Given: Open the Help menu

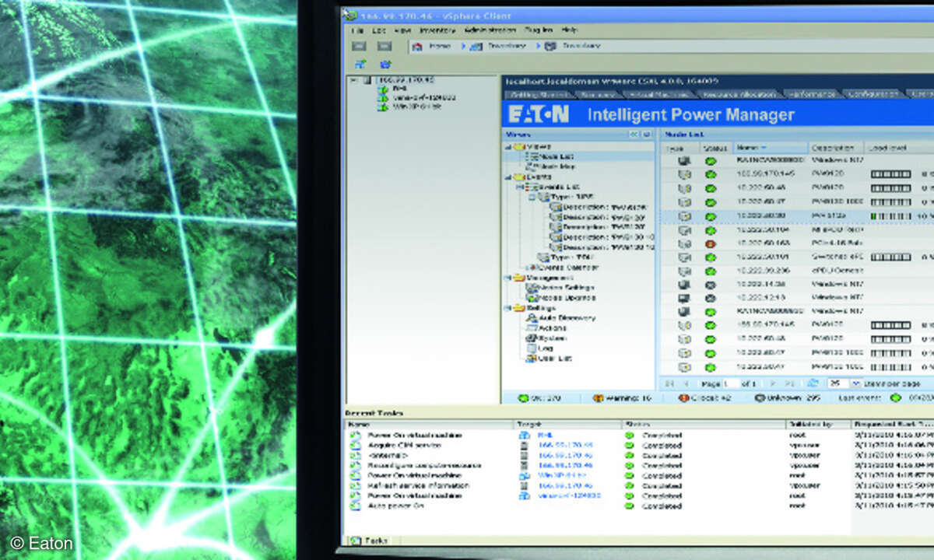Looking at the screenshot, I should (x=569, y=30).
